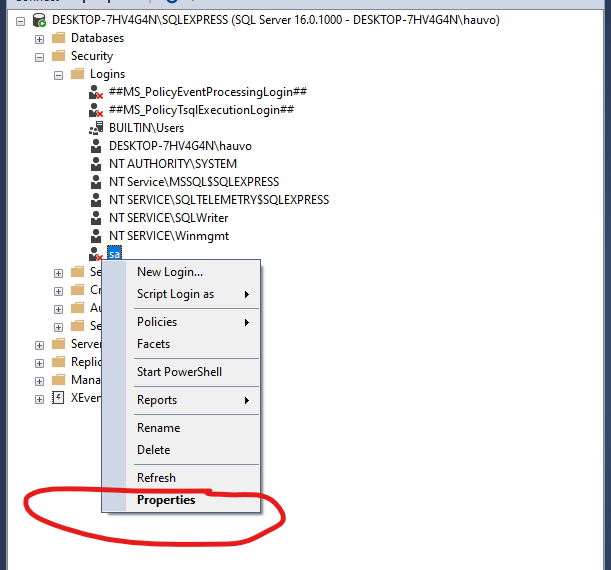Collapse the Logins folder
This screenshot has height=570, width=611.
pos(58,74)
